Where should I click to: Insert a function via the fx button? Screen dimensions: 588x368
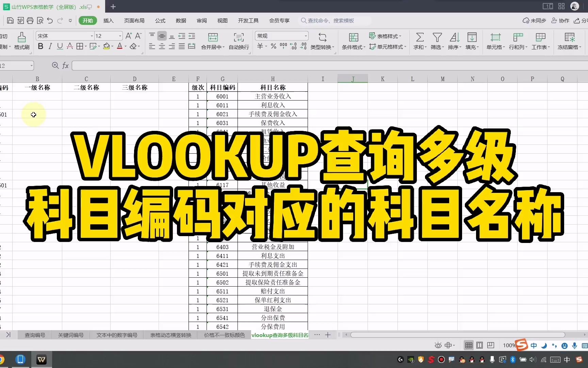tap(65, 65)
